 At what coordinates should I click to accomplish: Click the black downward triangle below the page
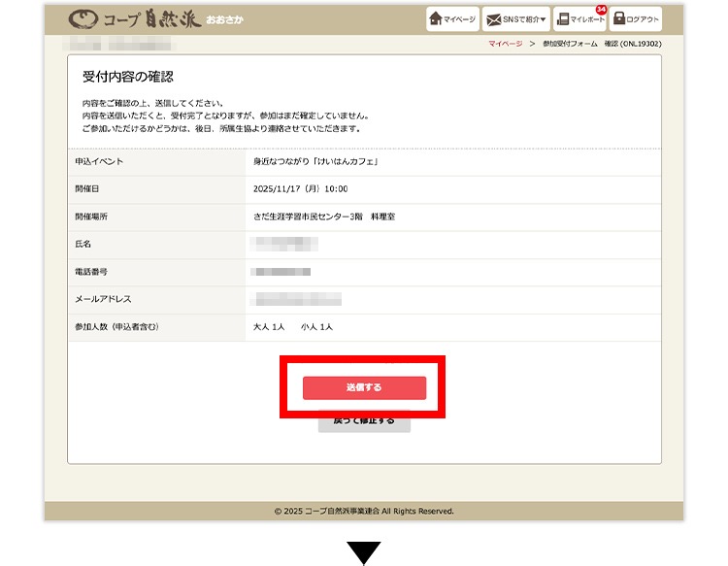[364, 551]
